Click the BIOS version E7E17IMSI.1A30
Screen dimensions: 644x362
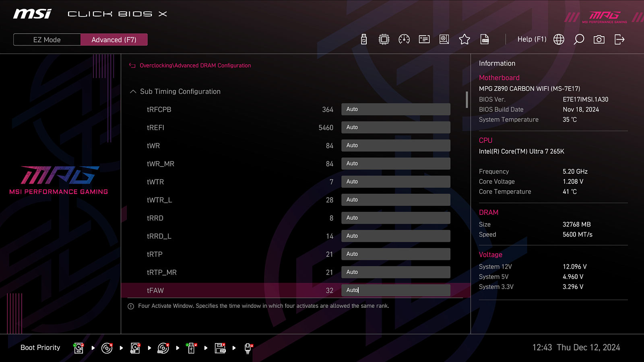coord(586,99)
